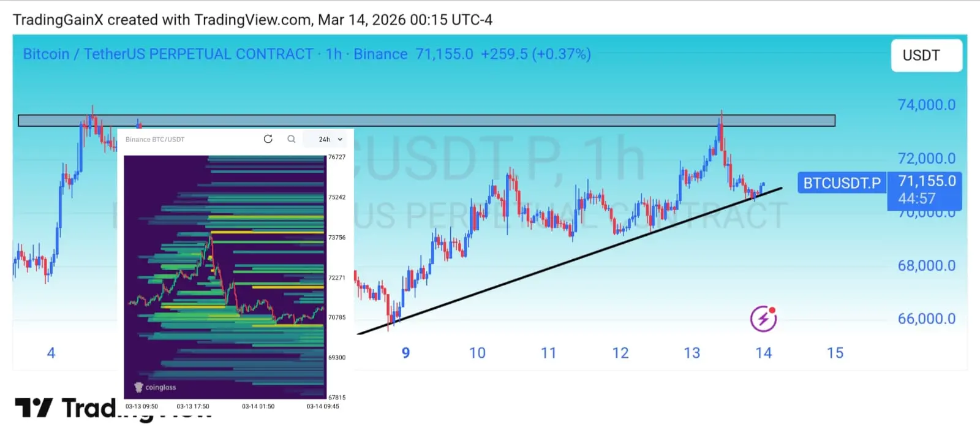Refresh the Coinglass heatmap
The height and width of the screenshot is (446, 980).
(268, 139)
